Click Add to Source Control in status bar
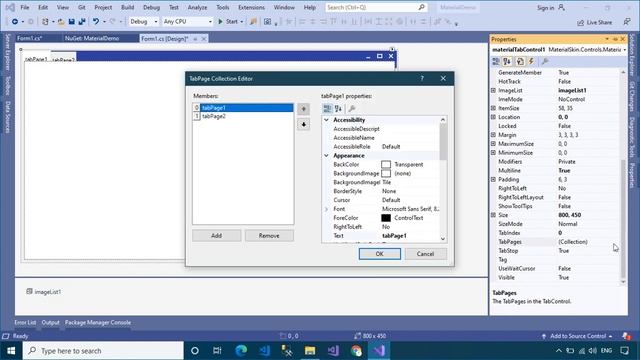The width and height of the screenshot is (640, 360). pos(578,336)
